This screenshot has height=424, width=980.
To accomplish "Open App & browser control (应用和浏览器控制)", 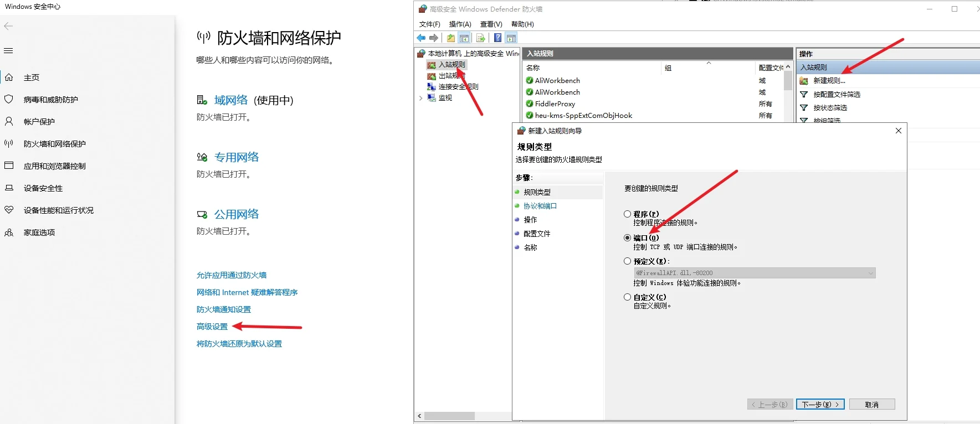I will pos(54,166).
